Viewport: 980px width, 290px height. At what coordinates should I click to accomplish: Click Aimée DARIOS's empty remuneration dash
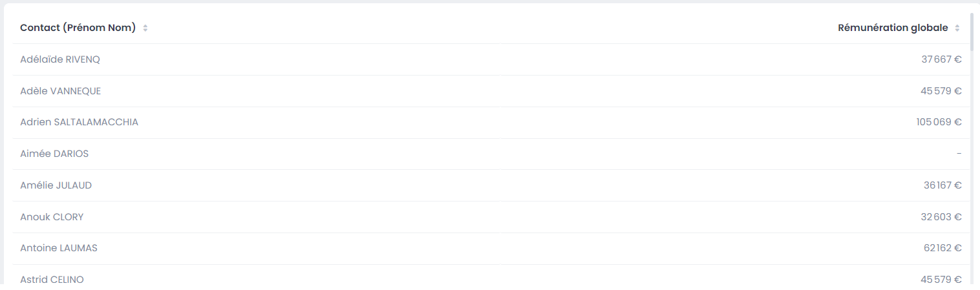pos(959,154)
